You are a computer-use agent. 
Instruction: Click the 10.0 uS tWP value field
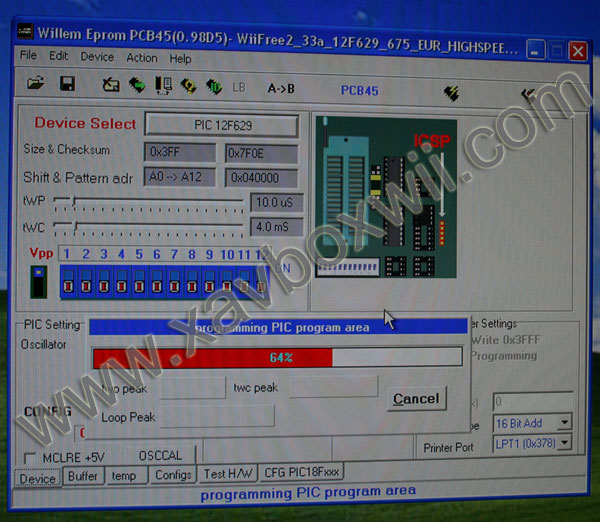[x=276, y=202]
